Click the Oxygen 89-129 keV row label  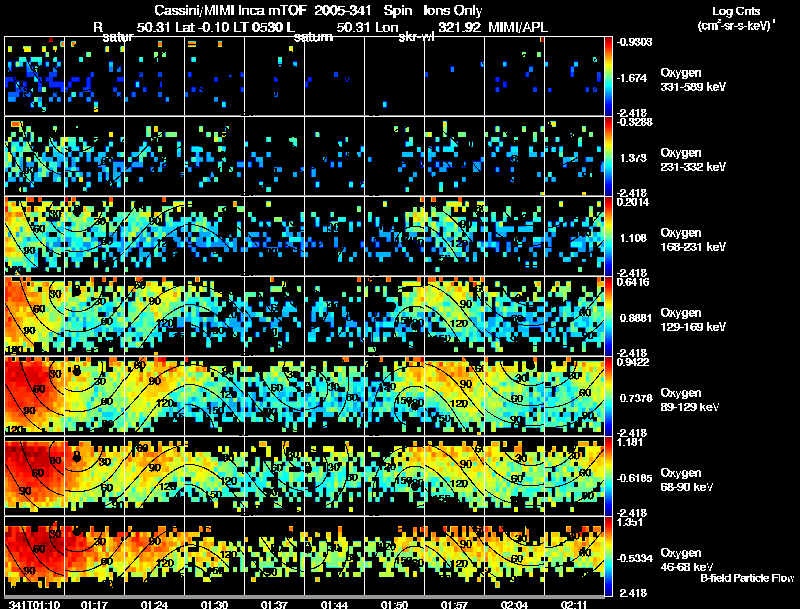click(690, 400)
